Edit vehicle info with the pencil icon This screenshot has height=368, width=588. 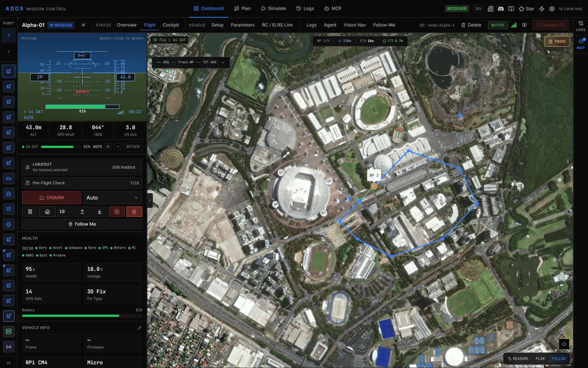[x=140, y=328]
